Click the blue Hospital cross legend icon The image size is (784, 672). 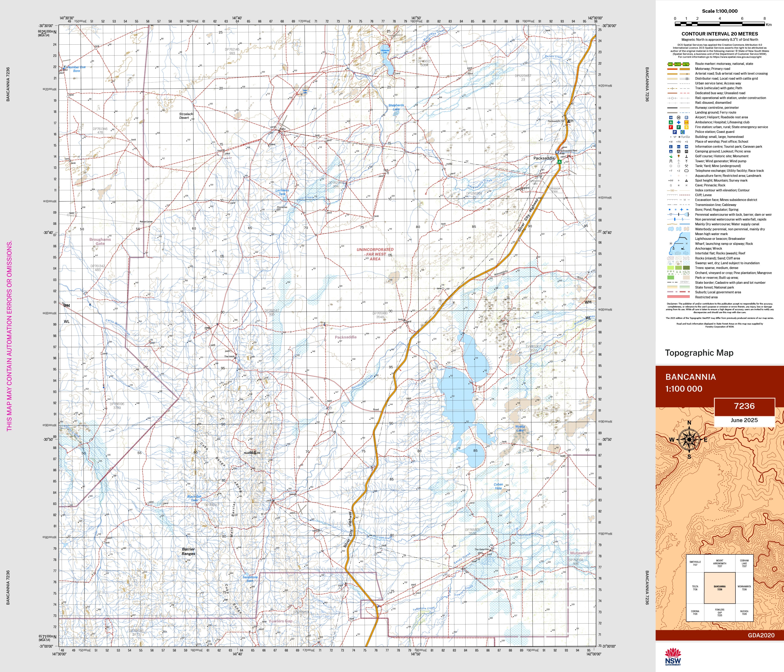click(x=678, y=122)
